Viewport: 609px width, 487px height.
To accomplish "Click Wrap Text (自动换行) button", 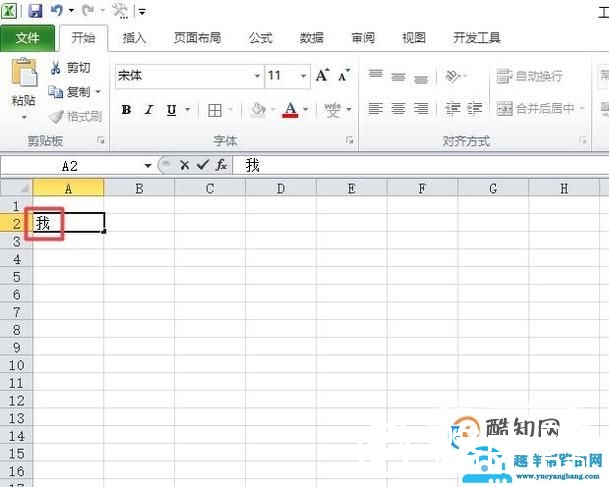I will [529, 76].
